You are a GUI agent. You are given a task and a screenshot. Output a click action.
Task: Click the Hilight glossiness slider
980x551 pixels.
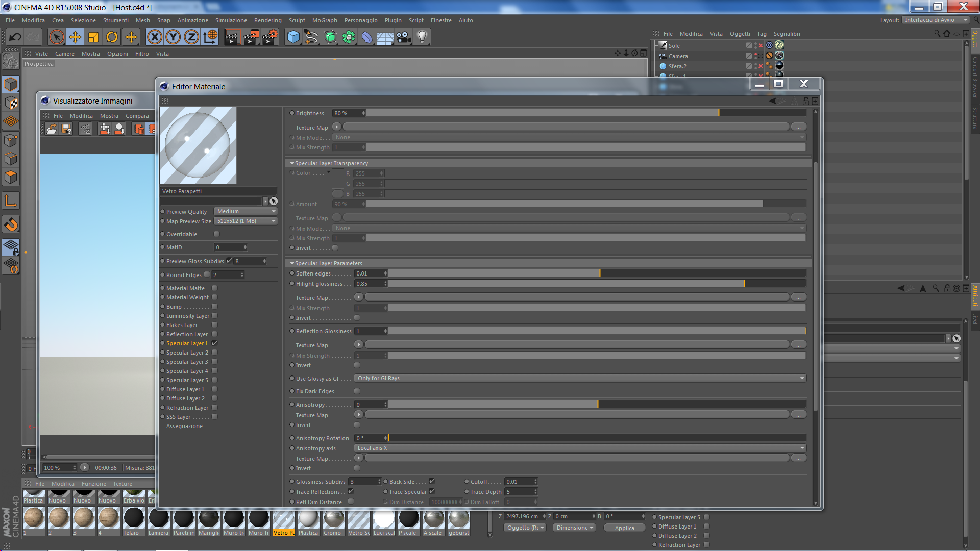point(597,284)
